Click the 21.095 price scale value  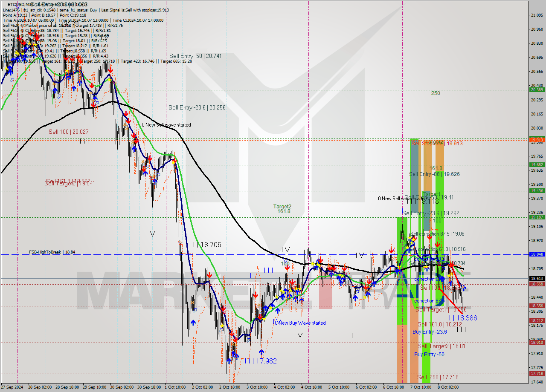point(537,15)
